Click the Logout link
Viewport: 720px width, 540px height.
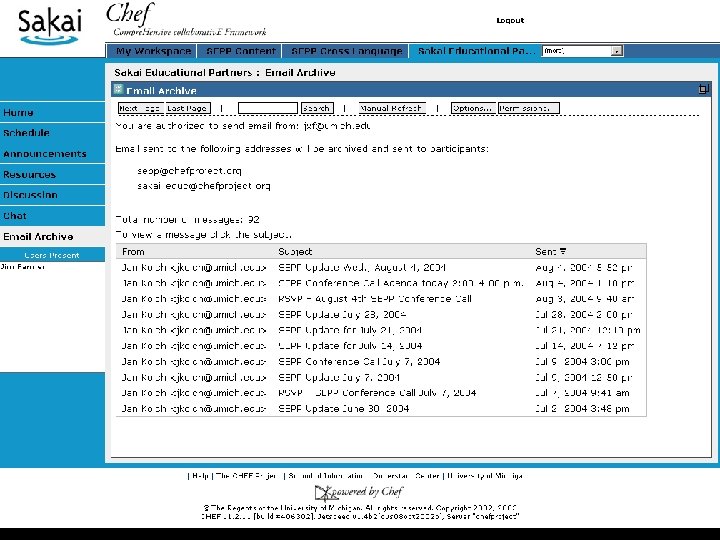(510, 20)
